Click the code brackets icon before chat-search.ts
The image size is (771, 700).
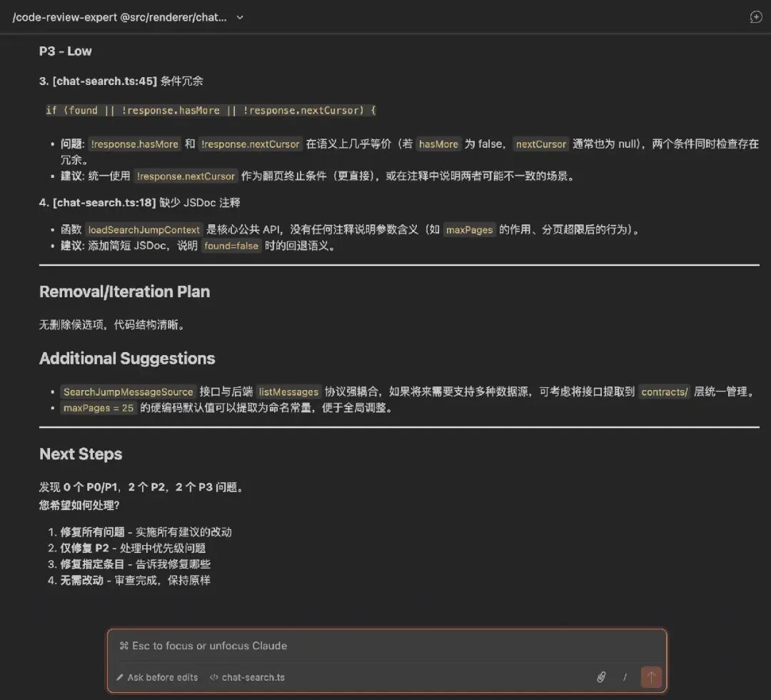tap(214, 677)
